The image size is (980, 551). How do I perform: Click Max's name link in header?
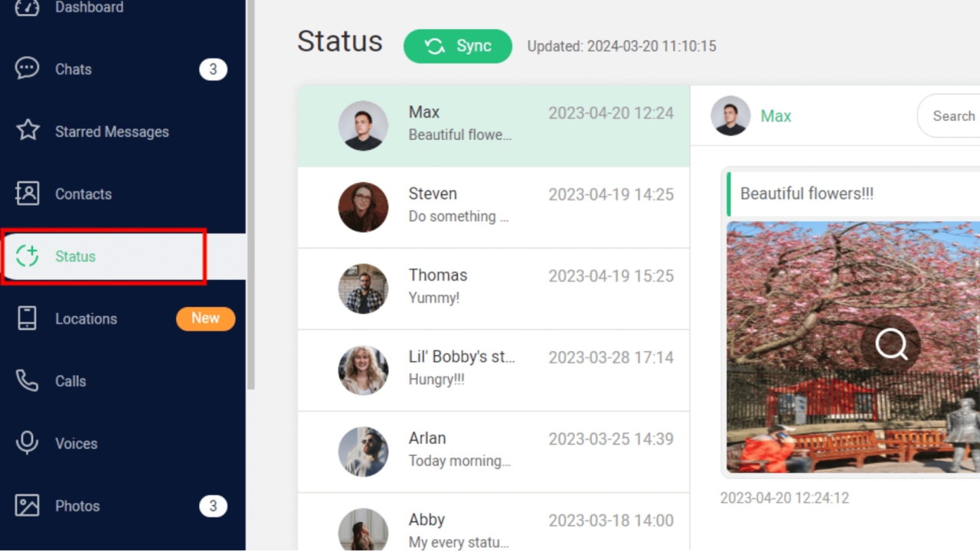pos(776,116)
